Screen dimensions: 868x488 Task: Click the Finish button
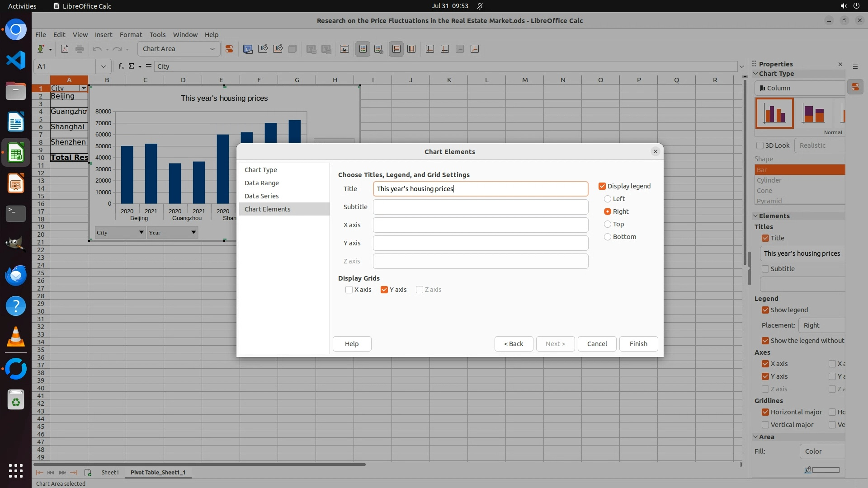(x=638, y=344)
